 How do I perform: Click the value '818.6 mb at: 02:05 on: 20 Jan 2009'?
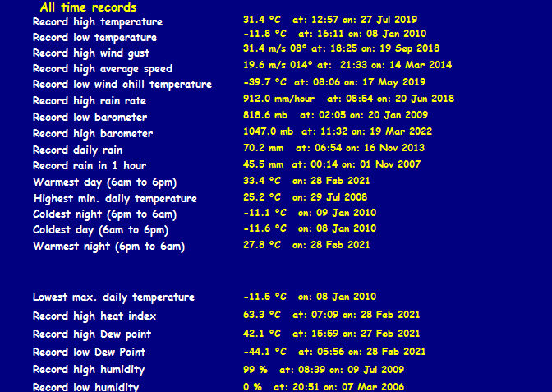pyautogui.click(x=335, y=115)
